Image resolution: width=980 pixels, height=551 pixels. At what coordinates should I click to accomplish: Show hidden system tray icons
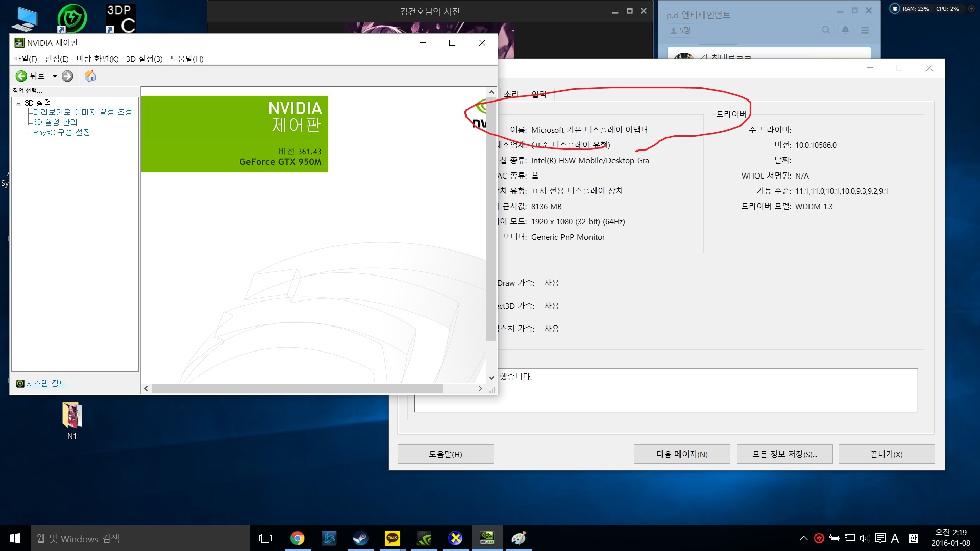803,538
